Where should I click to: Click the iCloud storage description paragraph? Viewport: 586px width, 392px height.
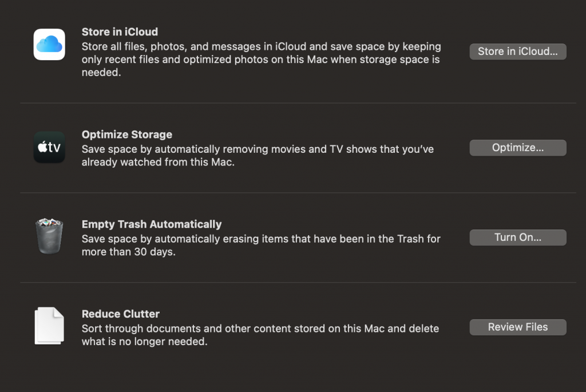[x=260, y=60]
